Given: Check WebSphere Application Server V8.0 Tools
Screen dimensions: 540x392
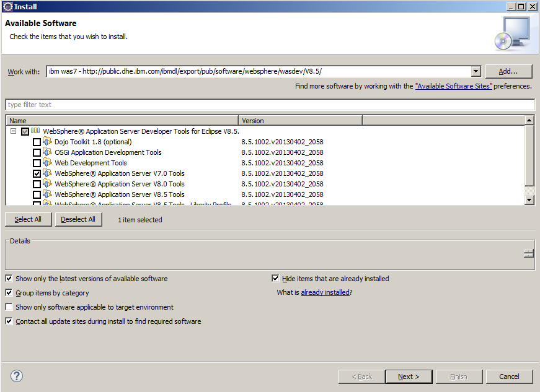Looking at the screenshot, I should 37,185.
